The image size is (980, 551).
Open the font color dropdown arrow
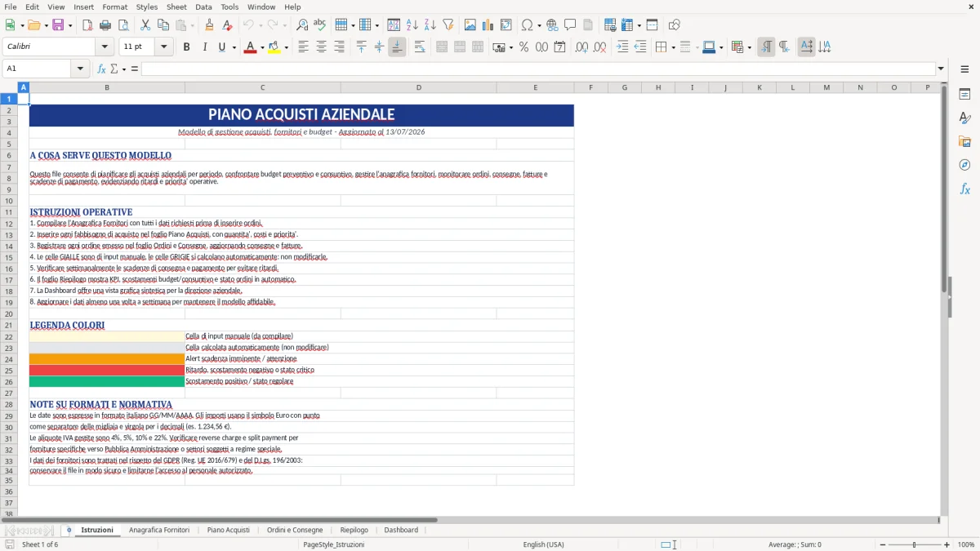point(261,47)
